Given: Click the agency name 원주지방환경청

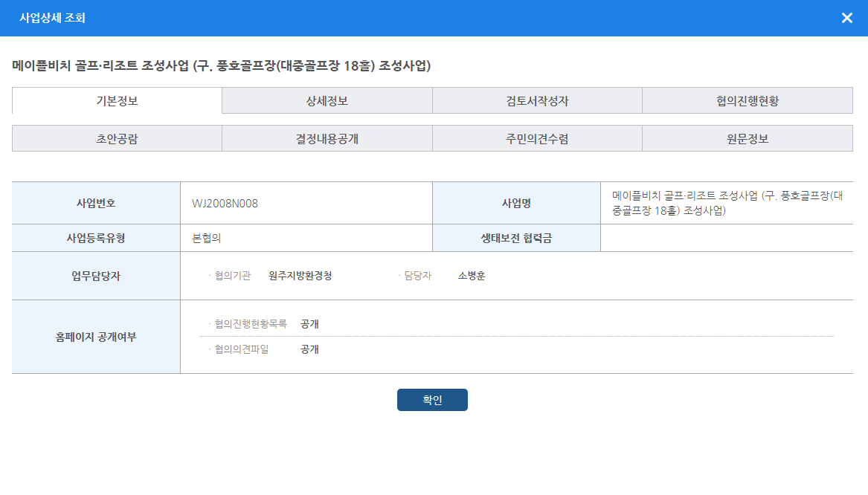Looking at the screenshot, I should [x=300, y=276].
